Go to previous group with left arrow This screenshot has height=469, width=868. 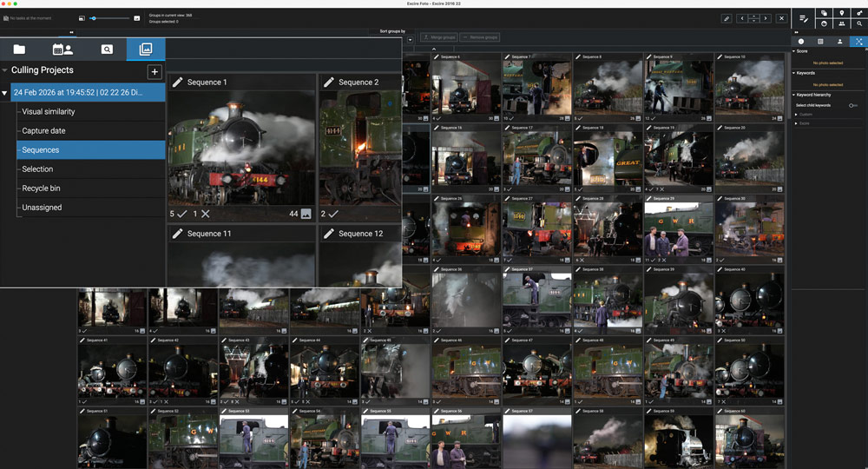click(x=742, y=18)
